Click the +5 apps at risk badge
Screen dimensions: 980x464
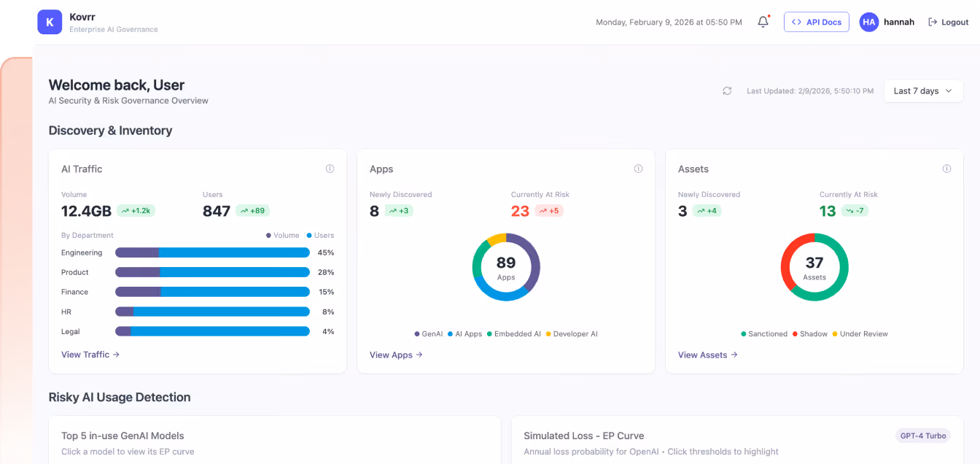549,211
